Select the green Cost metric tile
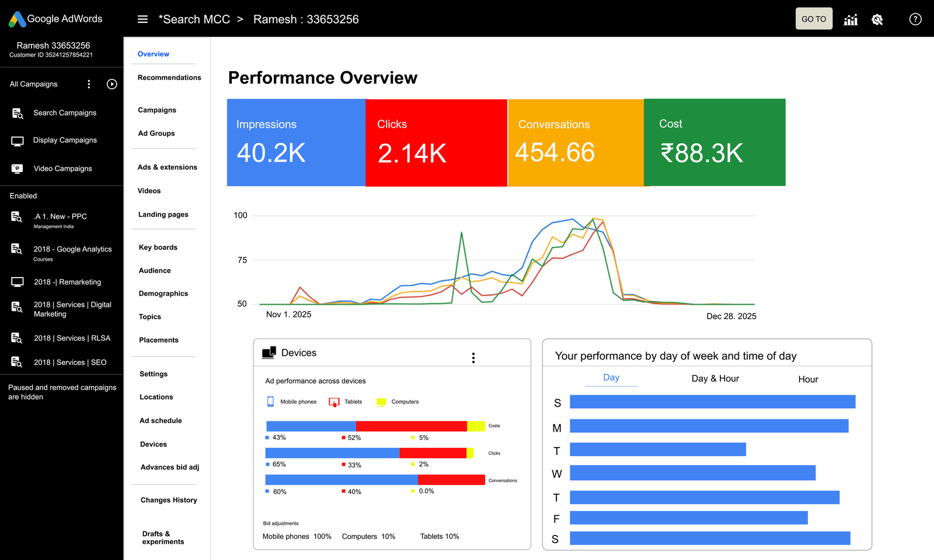934x560 pixels. coord(715,142)
